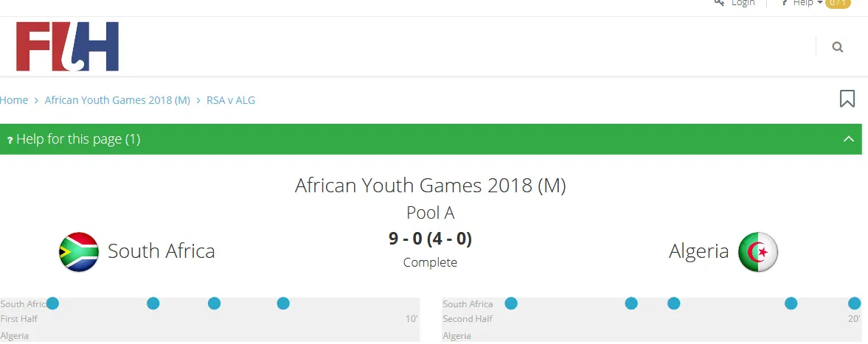Click the question mark icon beside Help
The height and width of the screenshot is (344, 868).
click(785, 3)
